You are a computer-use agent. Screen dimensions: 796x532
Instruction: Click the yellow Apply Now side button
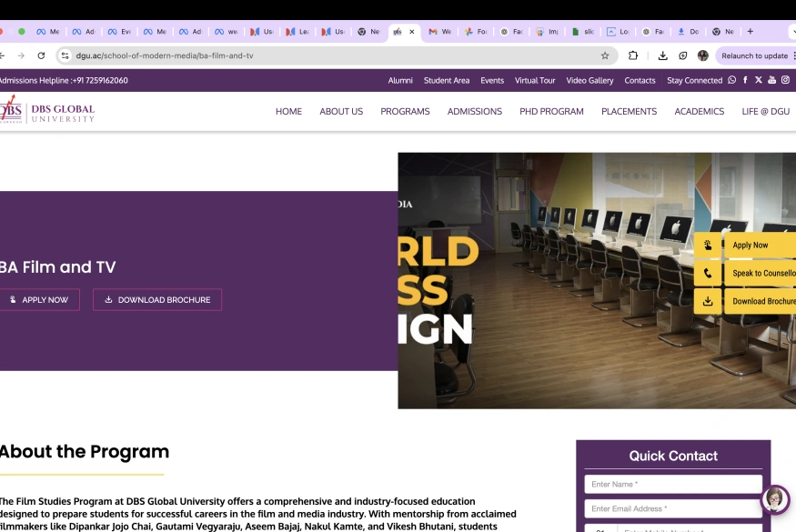(x=760, y=246)
